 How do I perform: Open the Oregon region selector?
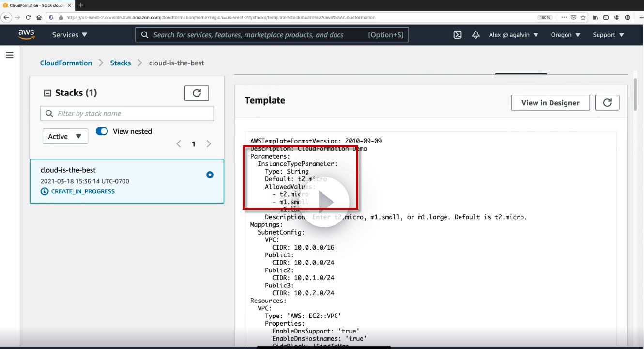pos(566,35)
